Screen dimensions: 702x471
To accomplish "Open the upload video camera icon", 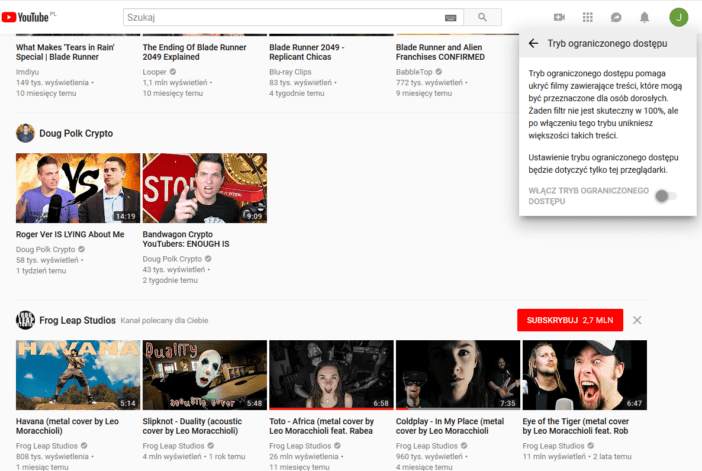I will pyautogui.click(x=559, y=17).
